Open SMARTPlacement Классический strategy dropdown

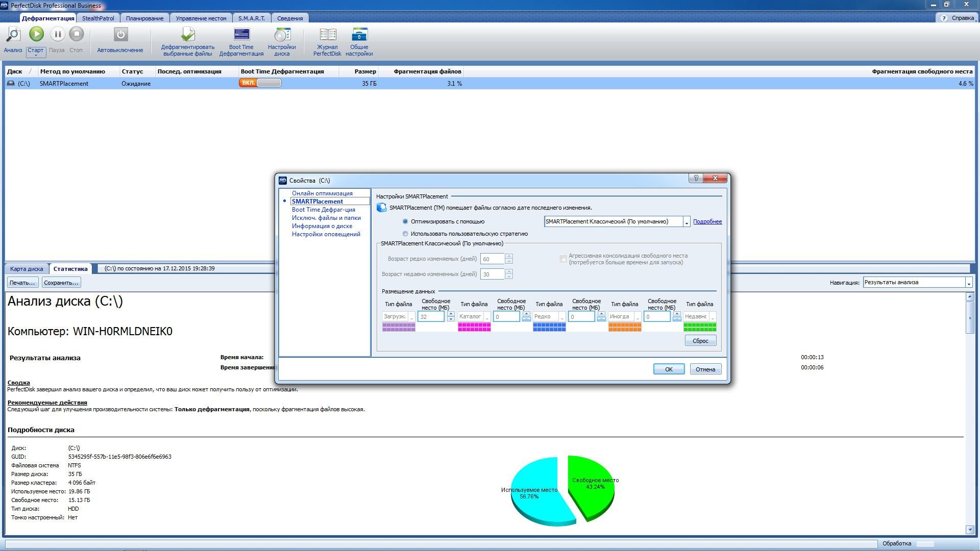(687, 222)
